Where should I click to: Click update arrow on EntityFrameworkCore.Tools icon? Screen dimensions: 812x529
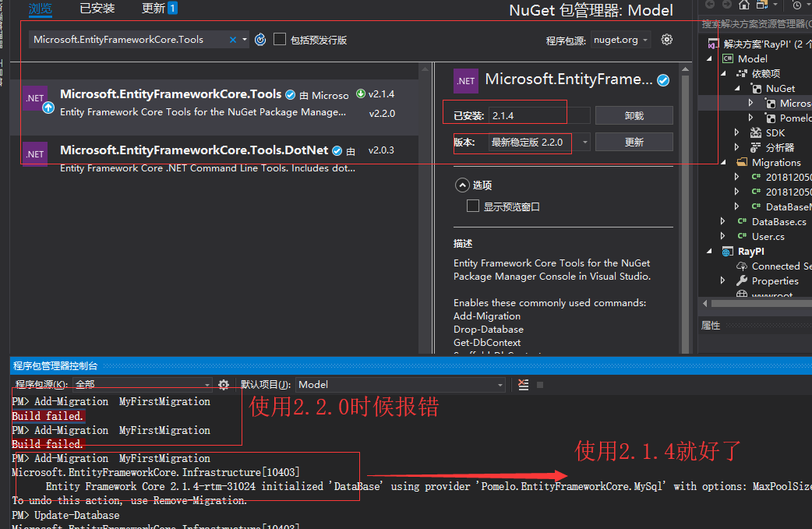(48, 108)
